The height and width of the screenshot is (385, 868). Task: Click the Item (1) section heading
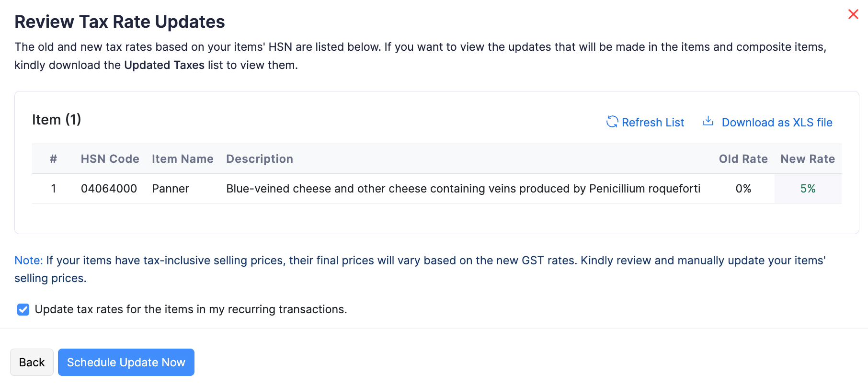(x=56, y=120)
